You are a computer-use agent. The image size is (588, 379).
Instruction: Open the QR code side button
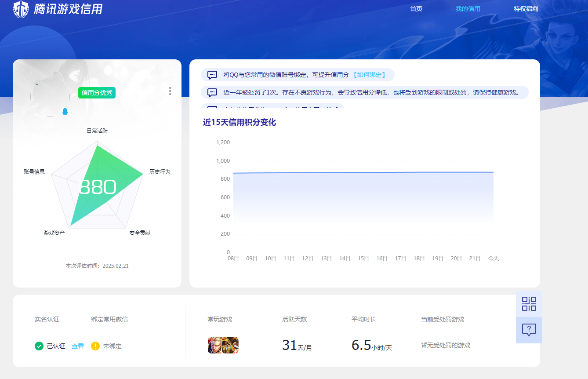click(x=529, y=304)
